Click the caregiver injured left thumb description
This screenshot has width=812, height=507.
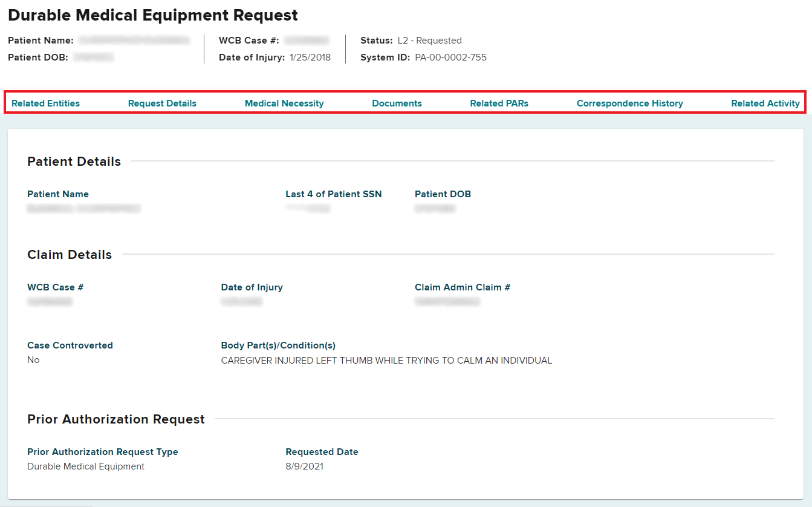pyautogui.click(x=386, y=361)
